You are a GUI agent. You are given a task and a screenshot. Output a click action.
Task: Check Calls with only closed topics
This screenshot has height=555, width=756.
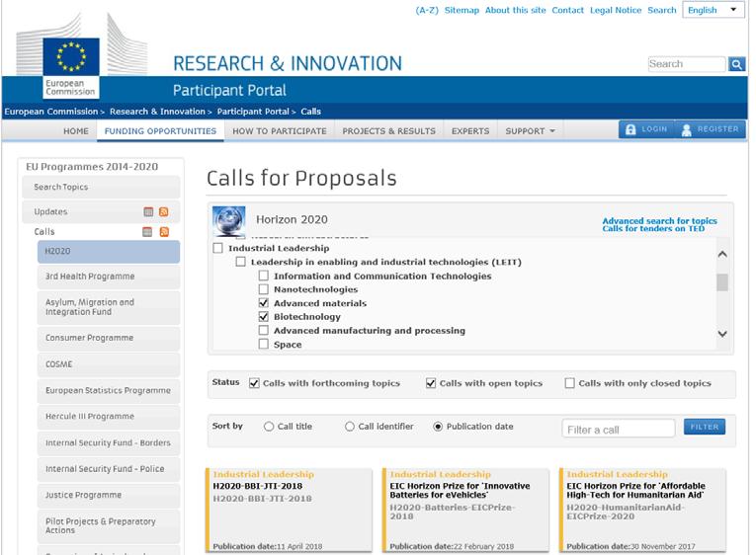pyautogui.click(x=569, y=383)
